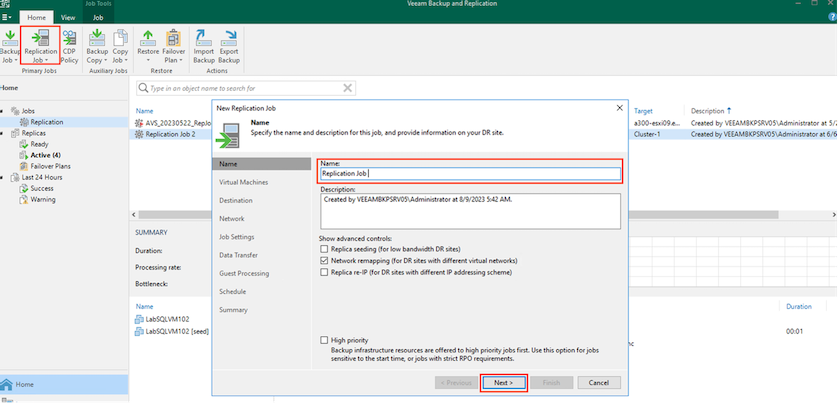Open the Home ribbon tab

click(34, 17)
